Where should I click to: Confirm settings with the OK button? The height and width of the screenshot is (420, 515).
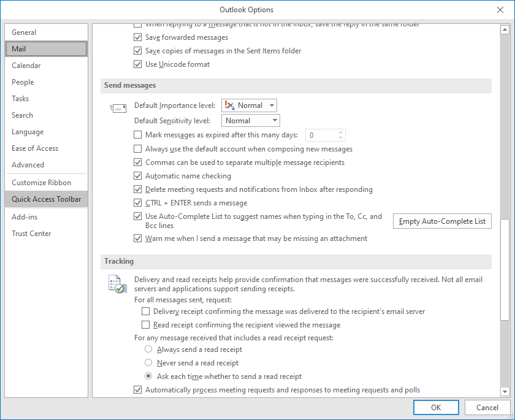coord(436,407)
